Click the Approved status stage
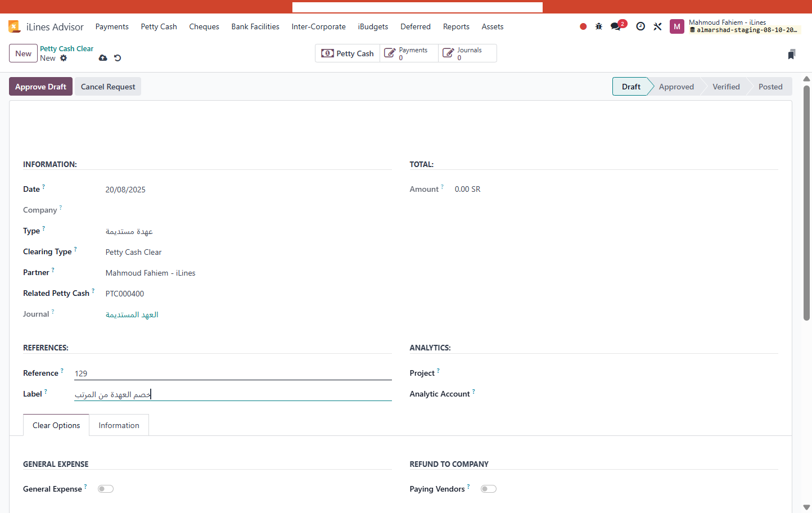The height and width of the screenshot is (513, 812). tap(676, 87)
